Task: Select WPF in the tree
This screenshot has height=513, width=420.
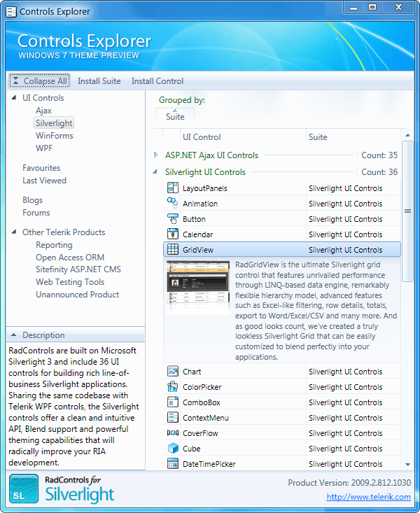Action: pyautogui.click(x=44, y=148)
